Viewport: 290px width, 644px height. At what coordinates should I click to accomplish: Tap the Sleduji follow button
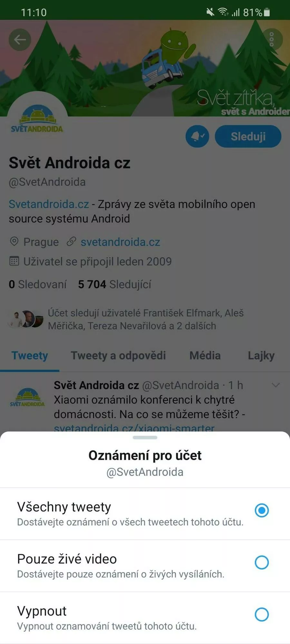pos(248,137)
